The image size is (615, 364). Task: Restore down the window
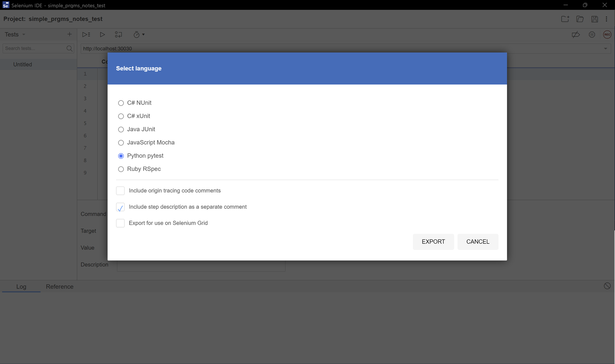585,5
